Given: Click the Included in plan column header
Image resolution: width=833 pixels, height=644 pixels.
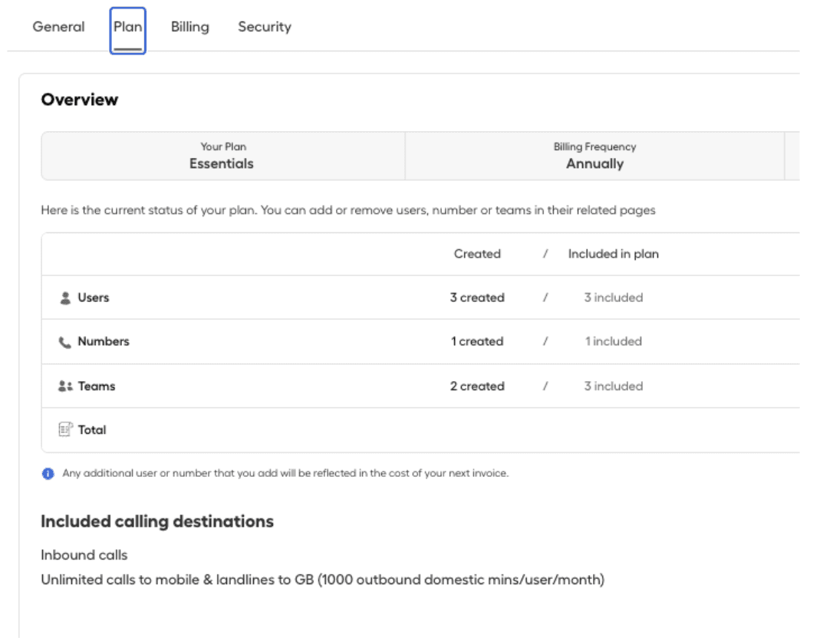Looking at the screenshot, I should point(613,254).
